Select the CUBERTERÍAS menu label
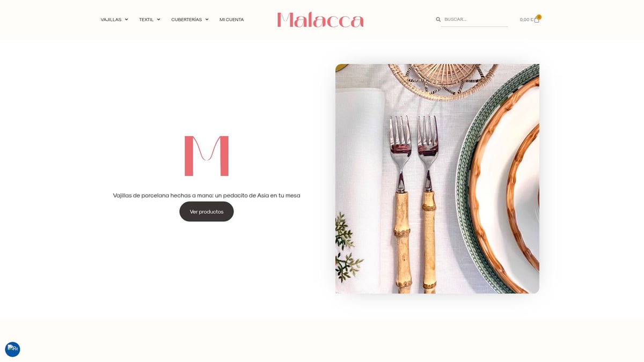The image size is (644, 362). [187, 19]
